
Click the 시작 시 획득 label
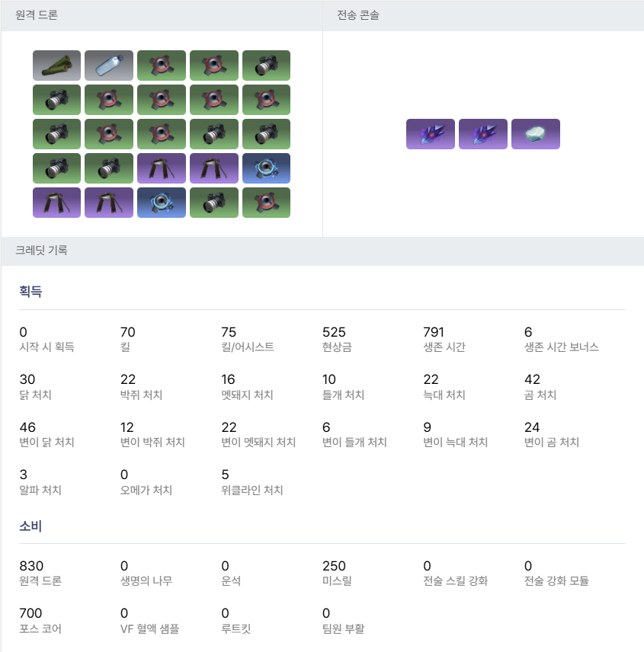46,347
